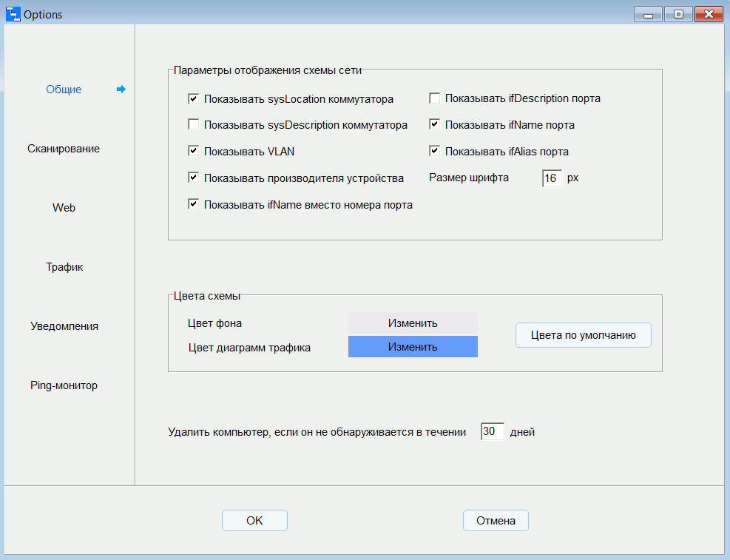Disable Показывать ifName вместо номера порта

click(x=194, y=205)
